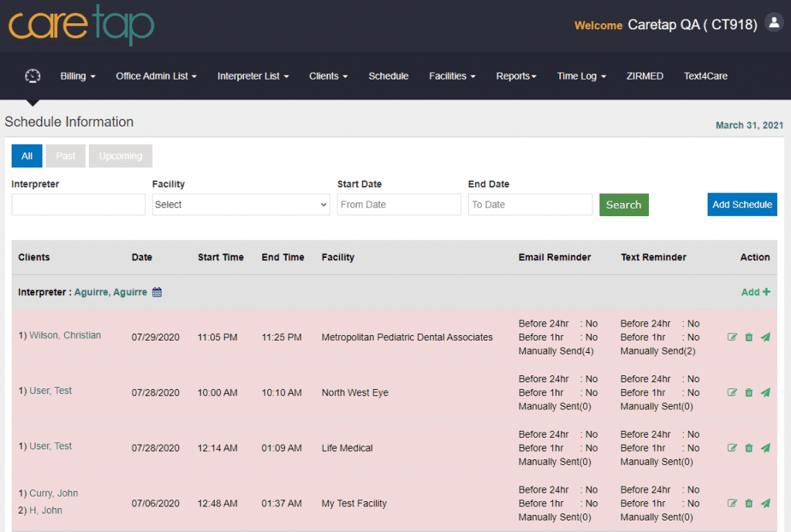Focus the Start Date From Date field
This screenshot has height=532, width=791.
[x=399, y=205]
